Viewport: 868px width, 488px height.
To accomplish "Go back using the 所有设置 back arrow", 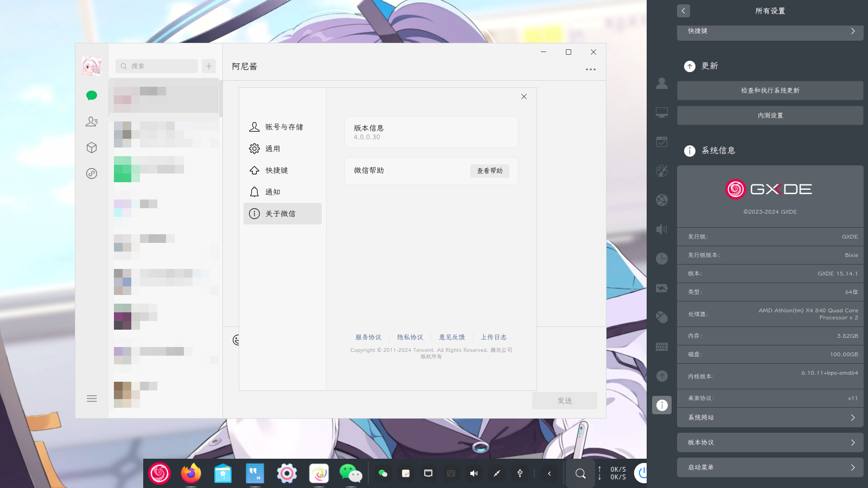I will click(684, 11).
